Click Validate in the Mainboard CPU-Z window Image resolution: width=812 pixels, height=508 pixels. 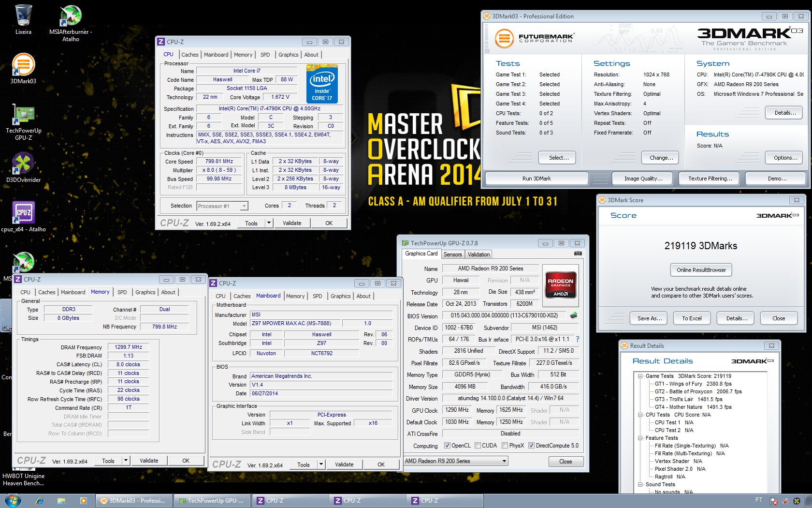(344, 464)
